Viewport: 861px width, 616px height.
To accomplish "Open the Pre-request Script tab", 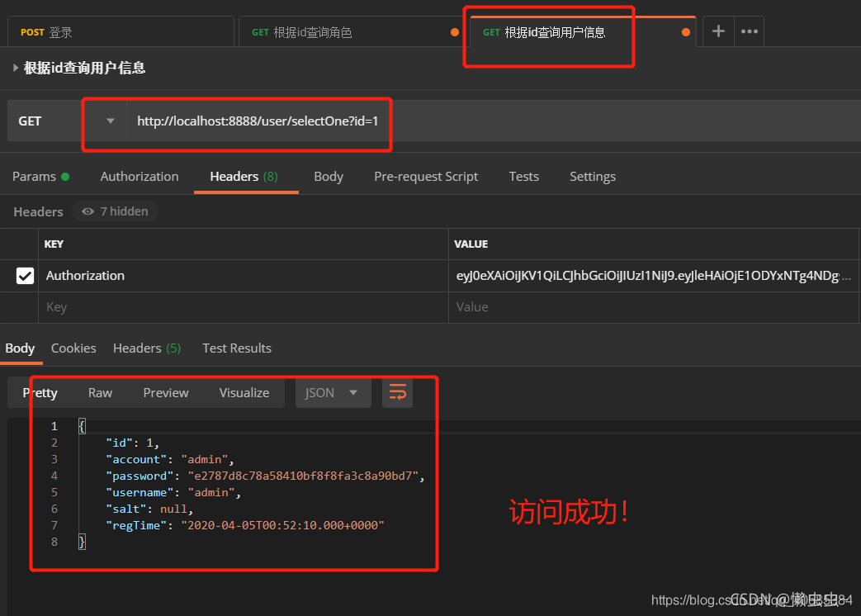I will click(x=426, y=176).
